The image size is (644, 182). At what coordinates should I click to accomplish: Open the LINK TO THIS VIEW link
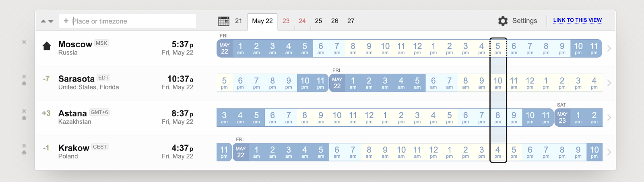tap(577, 20)
